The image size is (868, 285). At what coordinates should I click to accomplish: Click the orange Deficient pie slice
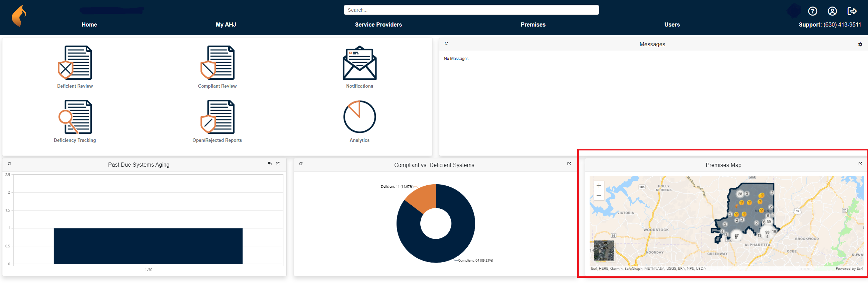point(423,198)
